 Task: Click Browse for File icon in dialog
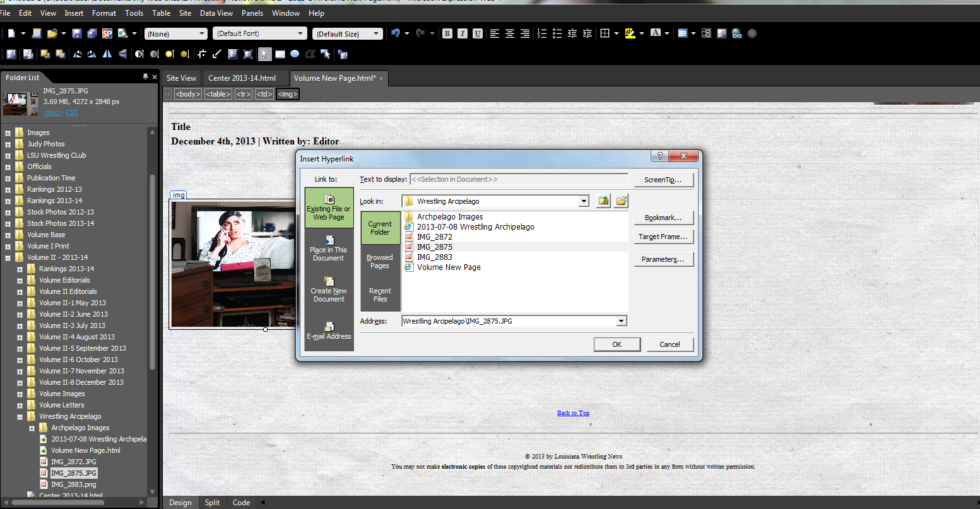click(622, 201)
